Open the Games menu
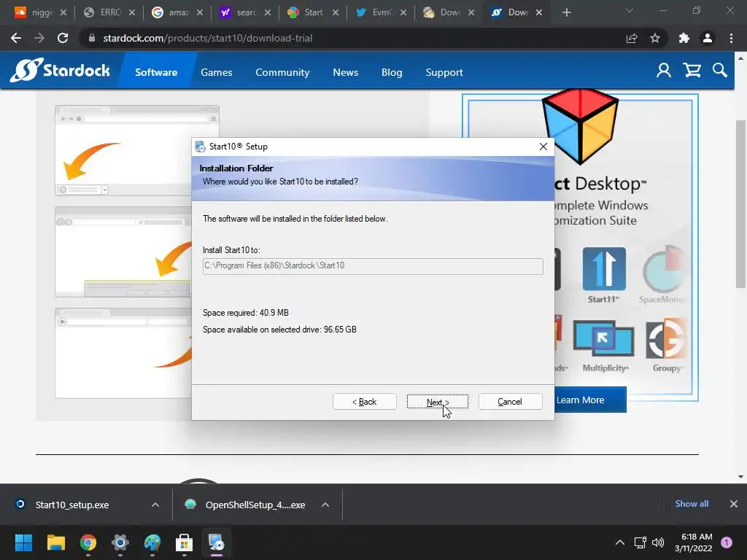The width and height of the screenshot is (747, 560). point(216,72)
